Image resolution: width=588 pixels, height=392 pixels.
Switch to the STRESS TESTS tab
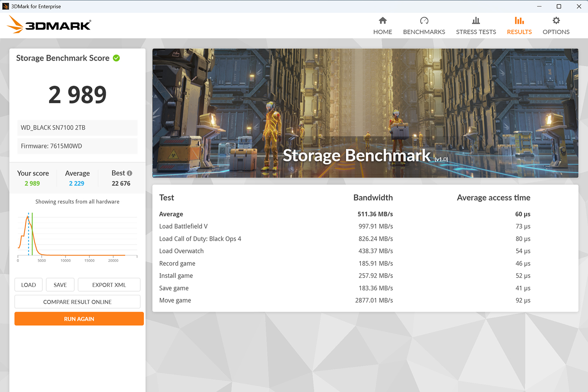[x=476, y=32]
